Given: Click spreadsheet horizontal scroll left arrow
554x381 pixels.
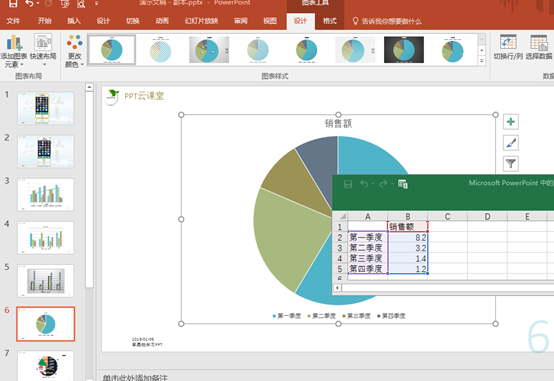Looking at the screenshot, I should (x=337, y=288).
